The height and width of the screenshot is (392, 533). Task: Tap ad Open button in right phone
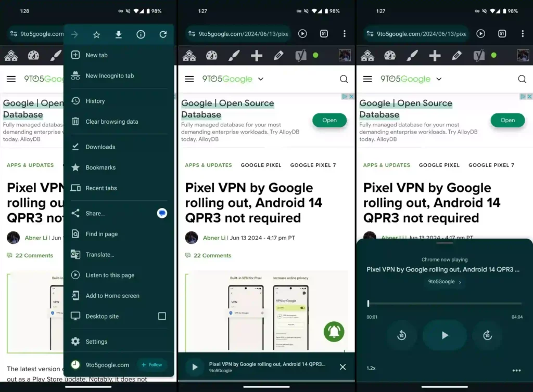pos(507,120)
